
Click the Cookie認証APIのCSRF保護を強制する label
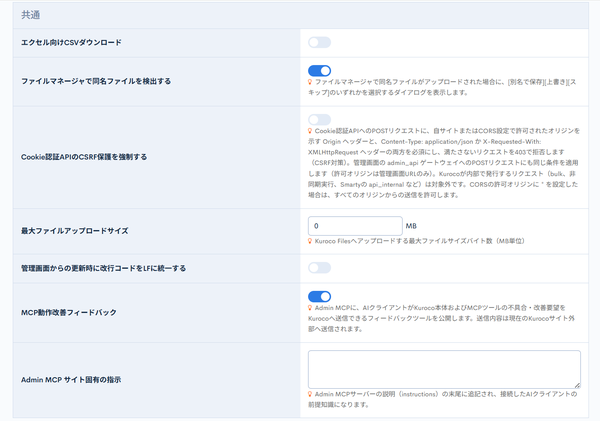[x=84, y=157]
